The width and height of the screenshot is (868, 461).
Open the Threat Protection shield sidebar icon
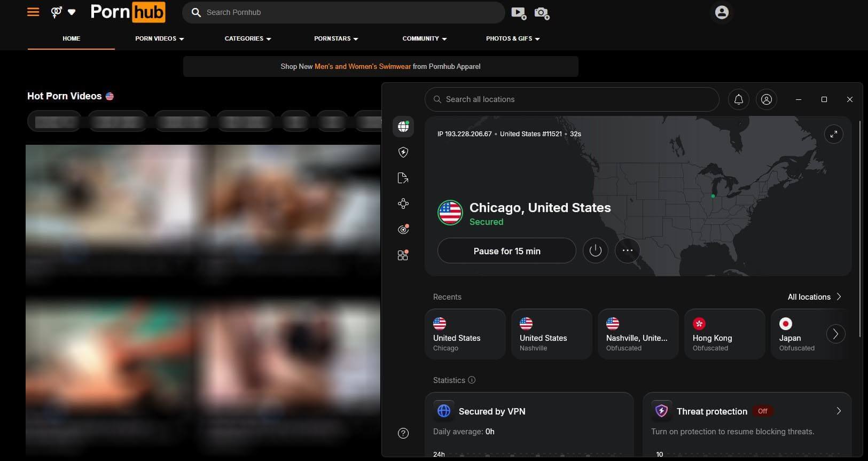[403, 152]
